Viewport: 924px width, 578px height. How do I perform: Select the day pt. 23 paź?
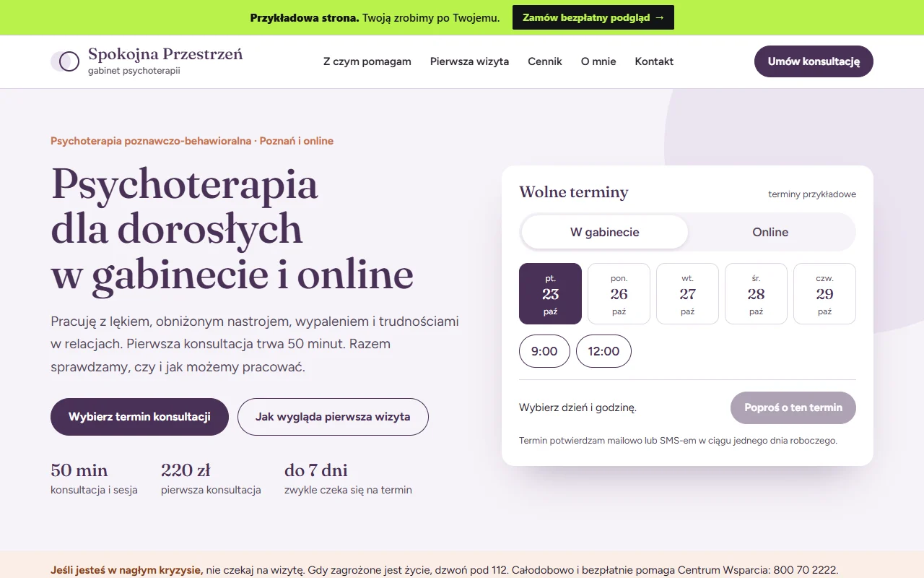tap(550, 293)
